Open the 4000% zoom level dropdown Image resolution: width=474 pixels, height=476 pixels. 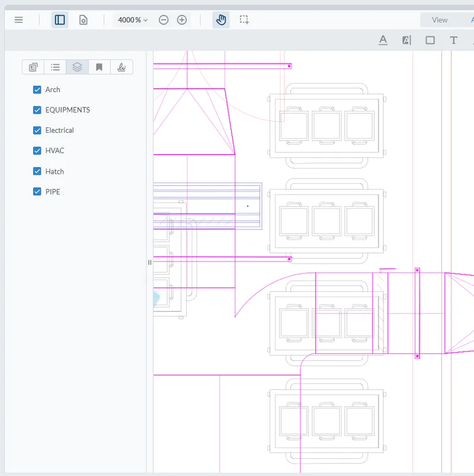pyautogui.click(x=133, y=20)
